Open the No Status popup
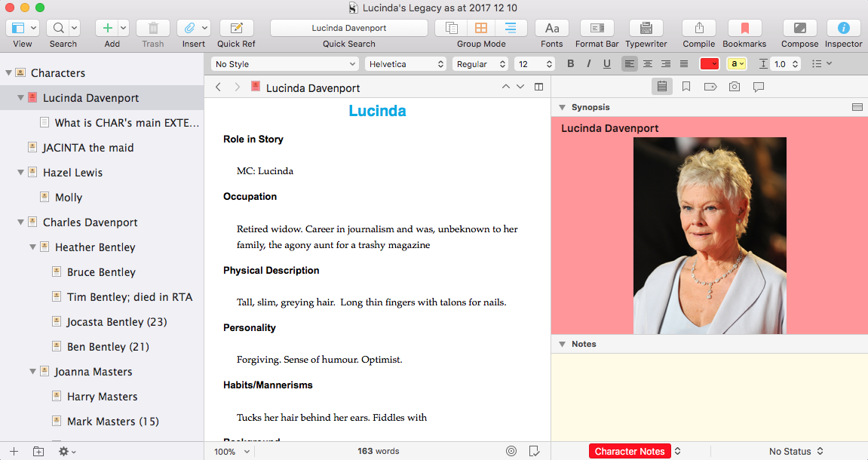The image size is (868, 460). click(796, 451)
